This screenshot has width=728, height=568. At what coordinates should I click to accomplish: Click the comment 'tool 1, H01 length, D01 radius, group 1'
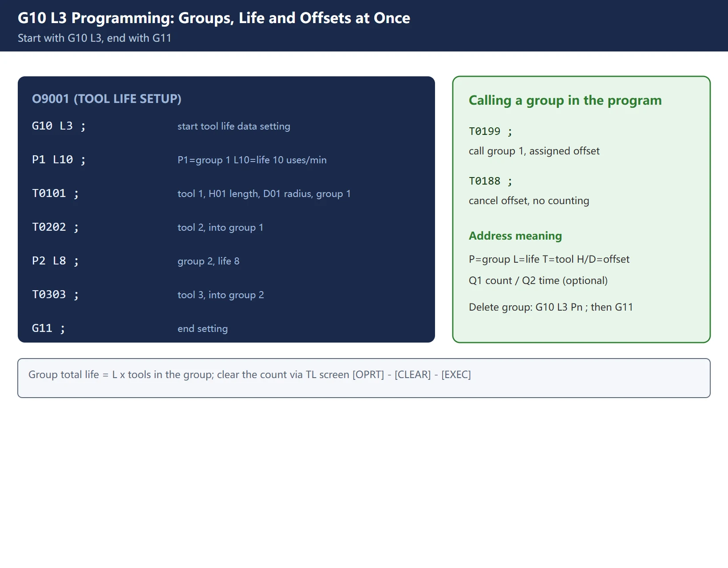pyautogui.click(x=264, y=194)
